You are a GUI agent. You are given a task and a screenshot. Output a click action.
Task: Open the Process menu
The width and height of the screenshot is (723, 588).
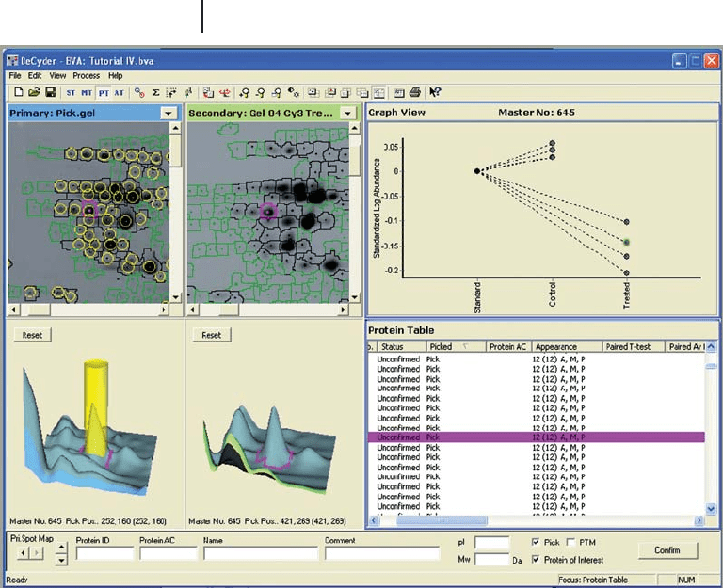(87, 75)
